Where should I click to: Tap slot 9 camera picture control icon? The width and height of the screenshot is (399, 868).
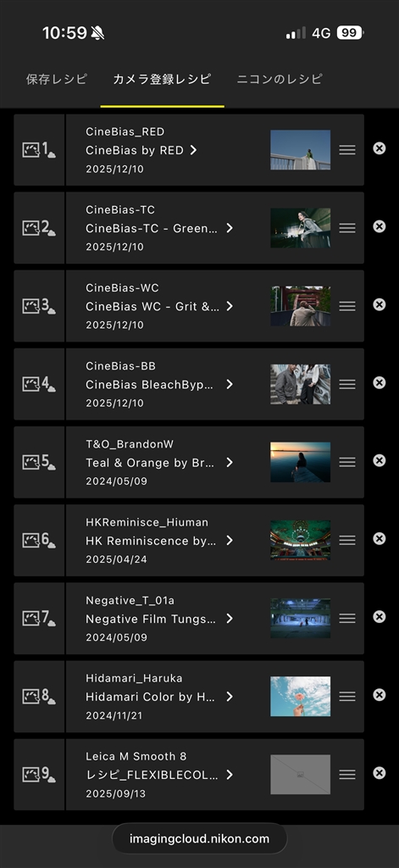[39, 775]
